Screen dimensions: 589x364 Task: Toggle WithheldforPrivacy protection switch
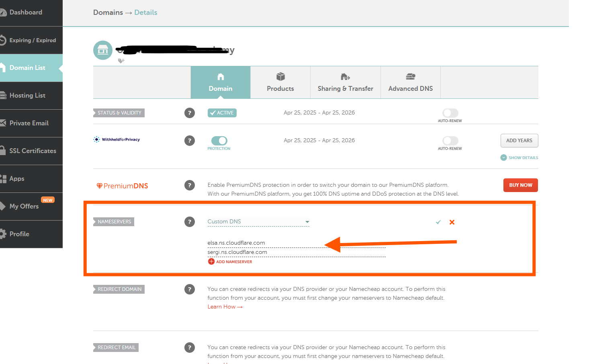click(219, 141)
